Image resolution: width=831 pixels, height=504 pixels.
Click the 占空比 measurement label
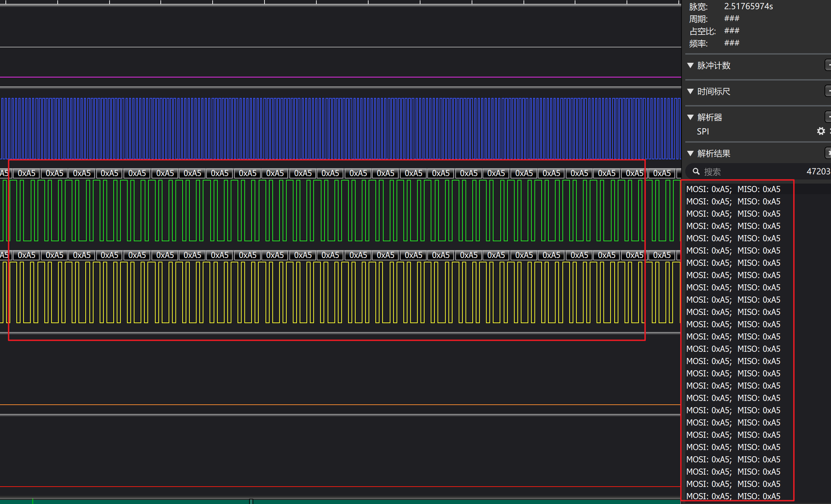[x=702, y=31]
